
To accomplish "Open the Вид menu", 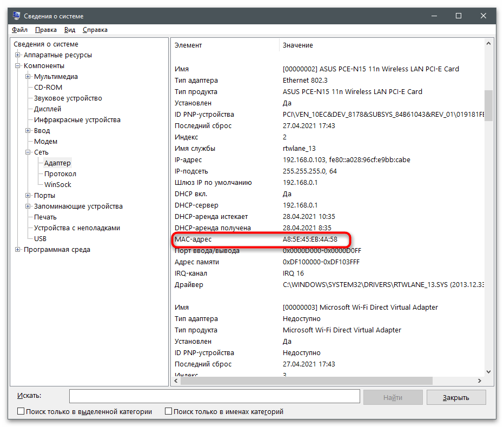I will pos(70,30).
